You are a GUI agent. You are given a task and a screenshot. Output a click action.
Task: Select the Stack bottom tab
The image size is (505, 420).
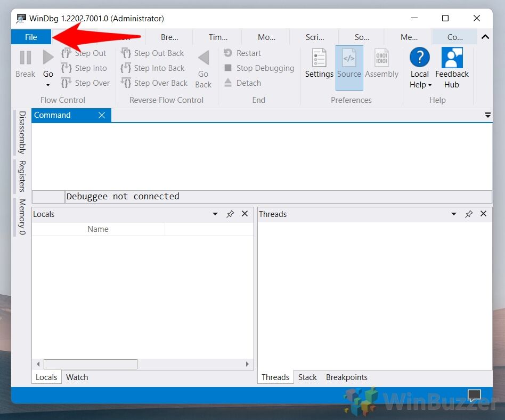click(x=307, y=377)
